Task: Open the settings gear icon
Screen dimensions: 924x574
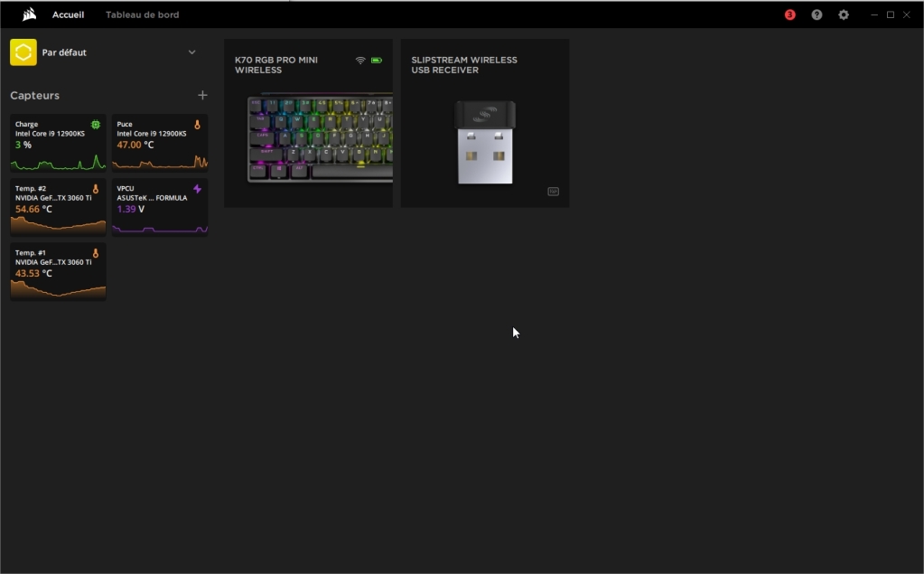Action: click(x=844, y=14)
